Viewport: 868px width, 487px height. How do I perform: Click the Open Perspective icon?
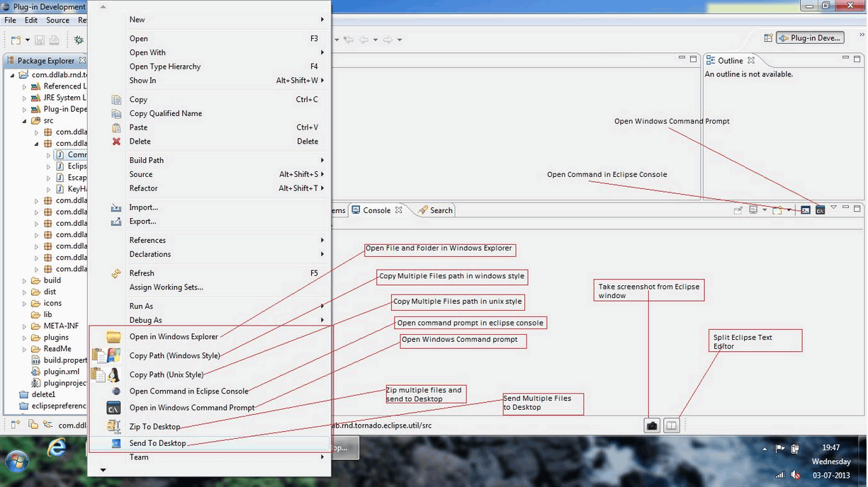768,38
